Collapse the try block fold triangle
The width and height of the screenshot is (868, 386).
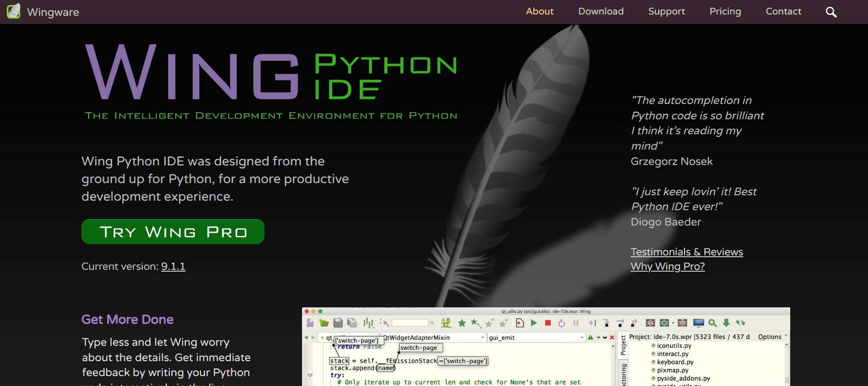[310, 375]
